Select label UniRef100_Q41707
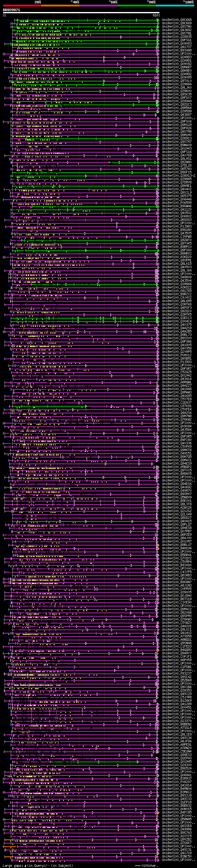 pos(177,47)
